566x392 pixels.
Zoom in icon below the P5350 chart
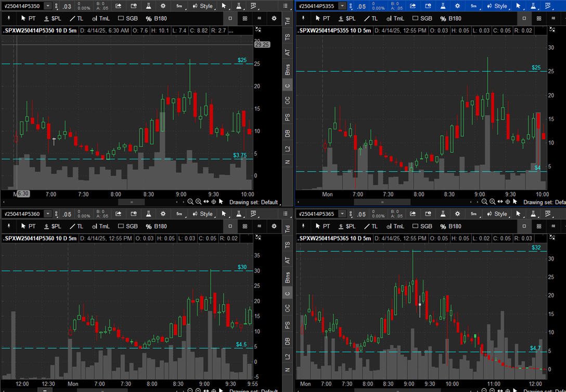pos(198,202)
